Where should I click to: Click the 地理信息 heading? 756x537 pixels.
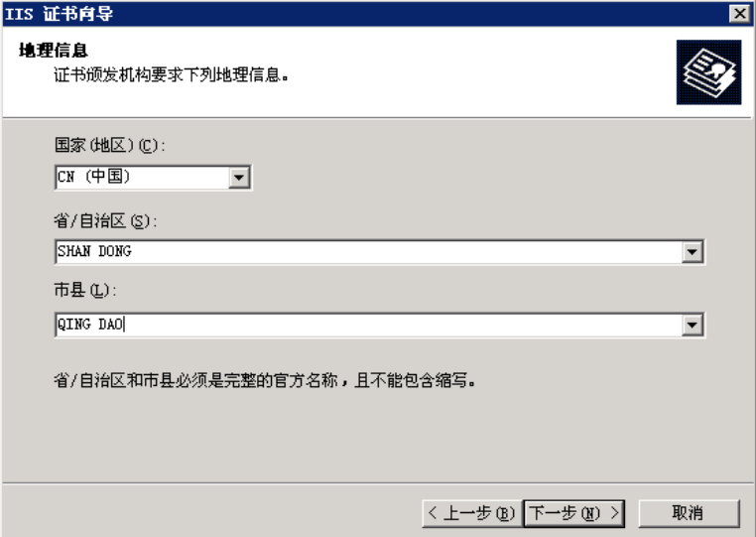pyautogui.click(x=54, y=51)
